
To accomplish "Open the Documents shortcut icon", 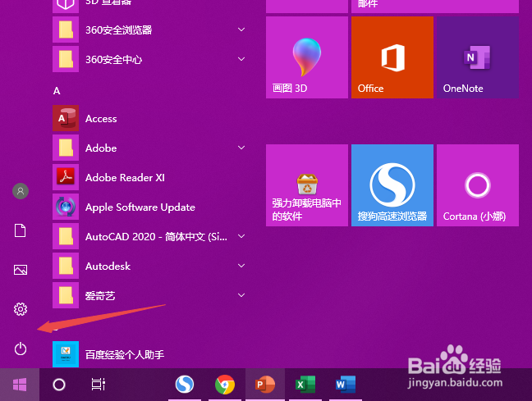I will tap(21, 230).
